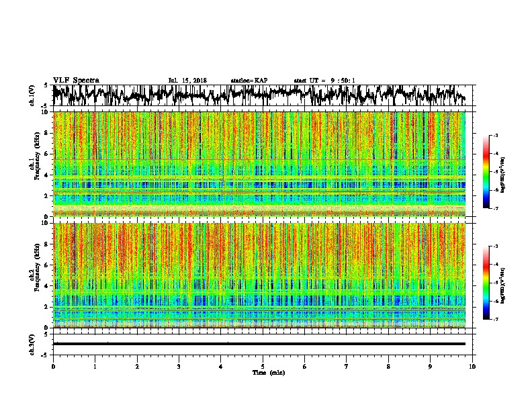The image size is (532, 411).
Task: Click time axis tick label "4"
Action: [221, 367]
